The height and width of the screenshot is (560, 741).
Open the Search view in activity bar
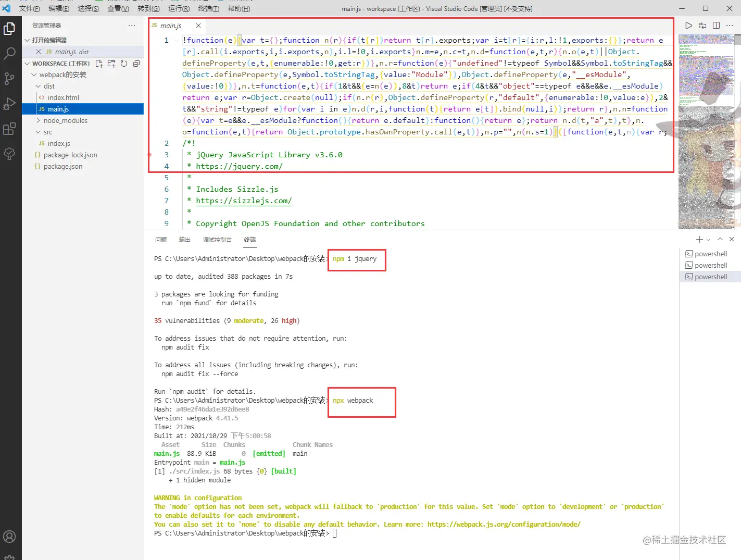(9, 53)
